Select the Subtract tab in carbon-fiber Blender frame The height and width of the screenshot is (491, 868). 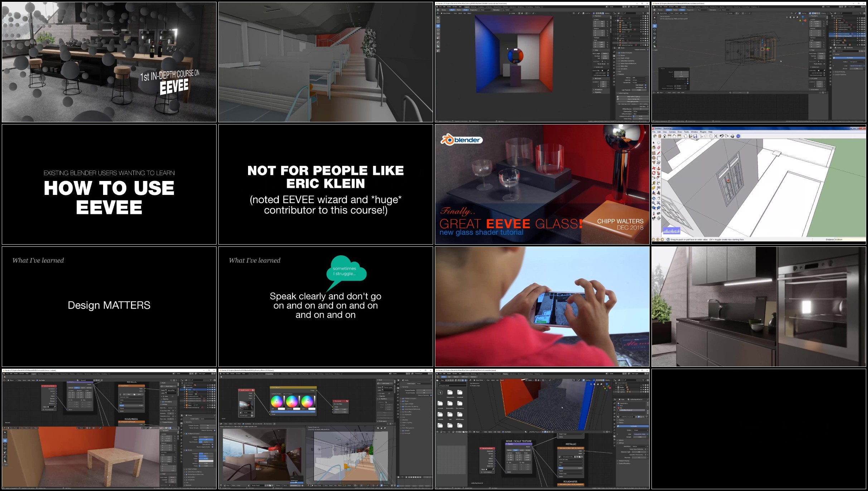click(x=456, y=377)
